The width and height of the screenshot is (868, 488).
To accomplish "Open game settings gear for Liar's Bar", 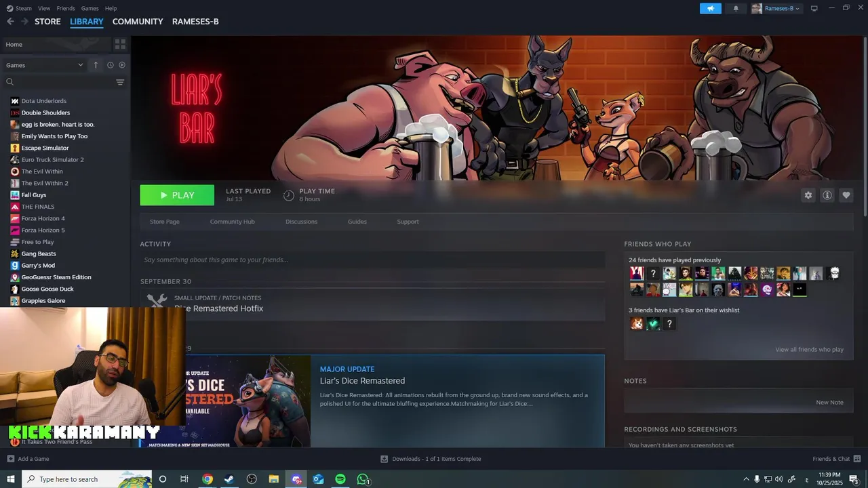I will pyautogui.click(x=808, y=195).
